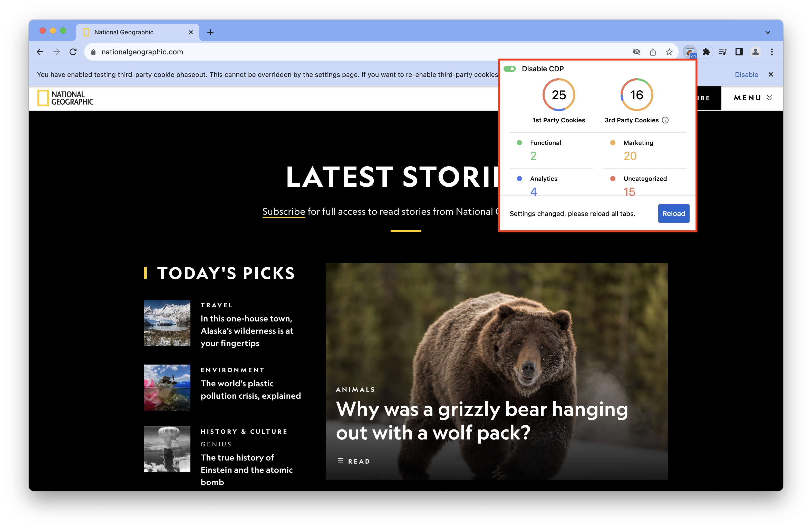This screenshot has height=529, width=812.
Task: Open the grizzly bear wolf pack story
Action: (x=481, y=421)
